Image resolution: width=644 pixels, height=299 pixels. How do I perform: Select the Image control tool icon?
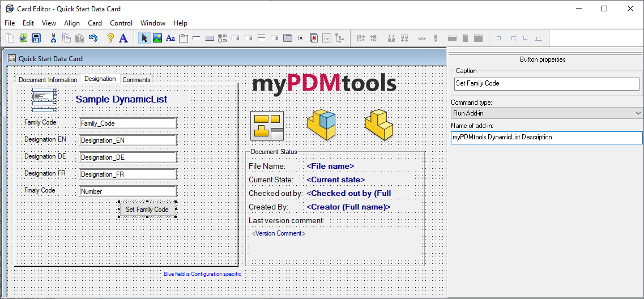(x=157, y=38)
